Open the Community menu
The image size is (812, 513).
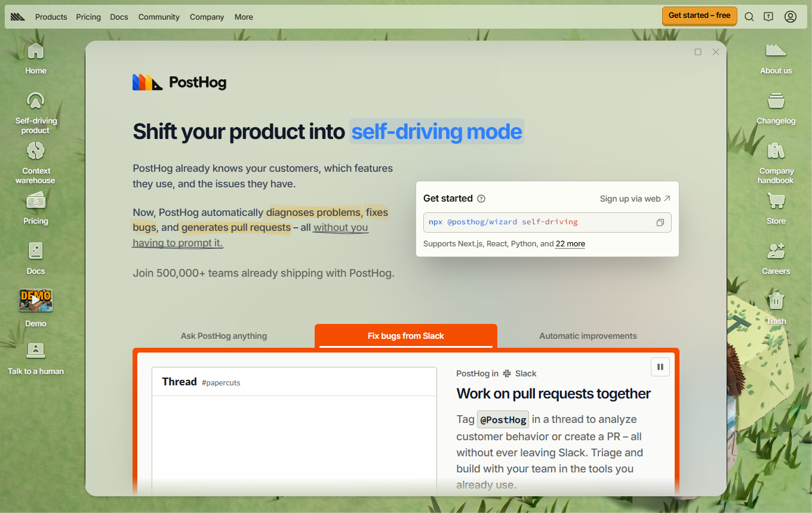point(159,17)
